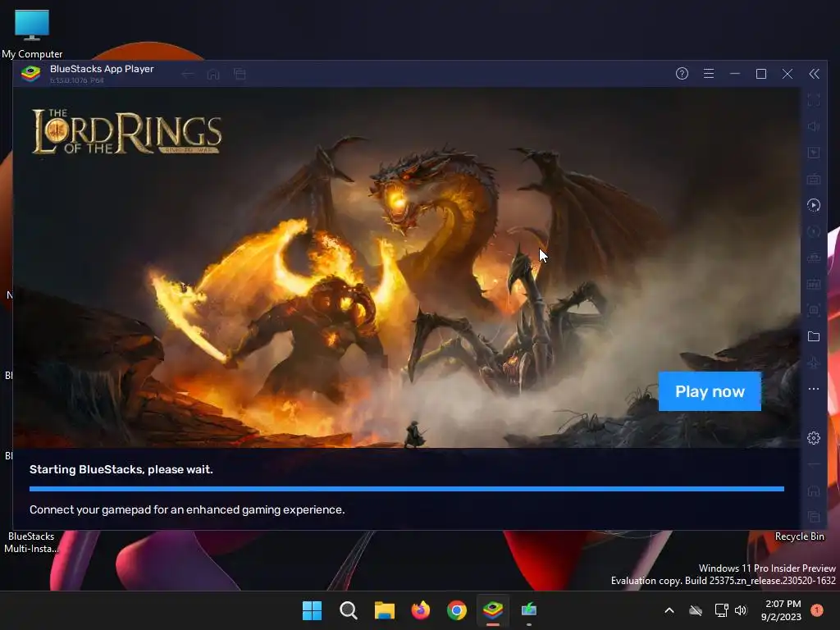Image resolution: width=840 pixels, height=630 pixels.
Task: Show more sidebar options (three dots)
Action: point(813,389)
